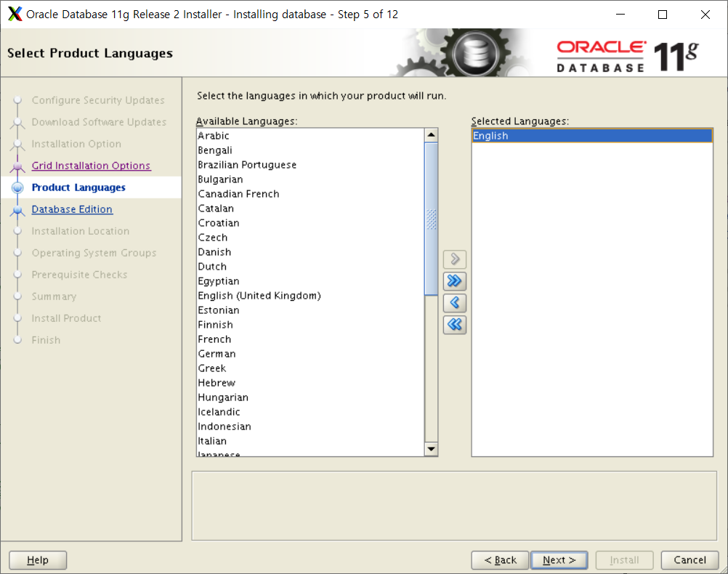This screenshot has height=574, width=728.
Task: Minimize the installer window
Action: (620, 15)
